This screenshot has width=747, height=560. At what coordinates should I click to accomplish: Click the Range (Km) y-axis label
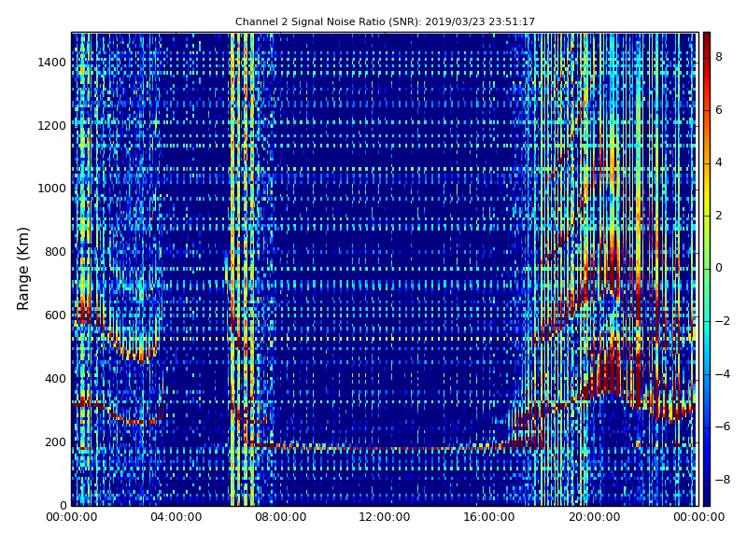point(22,269)
